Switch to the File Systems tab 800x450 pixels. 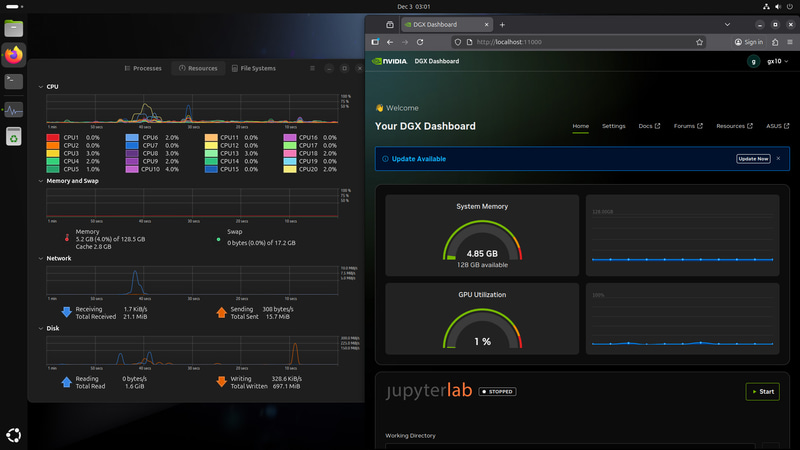tap(254, 68)
